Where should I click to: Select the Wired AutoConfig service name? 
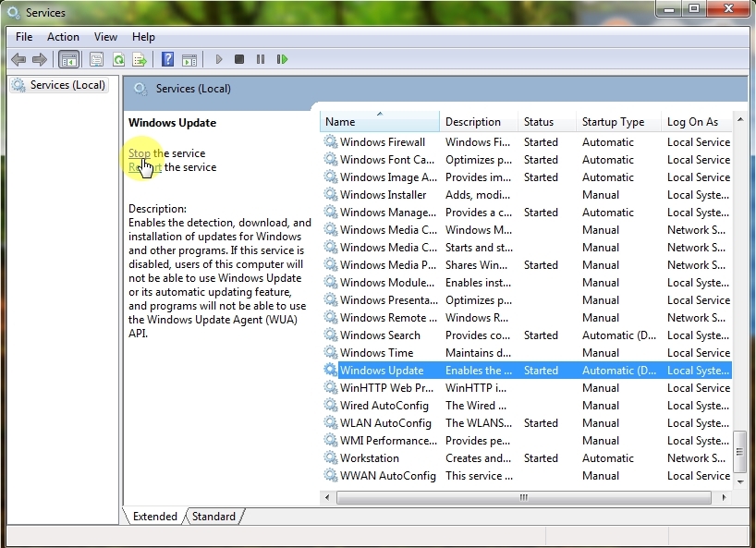[x=384, y=406]
